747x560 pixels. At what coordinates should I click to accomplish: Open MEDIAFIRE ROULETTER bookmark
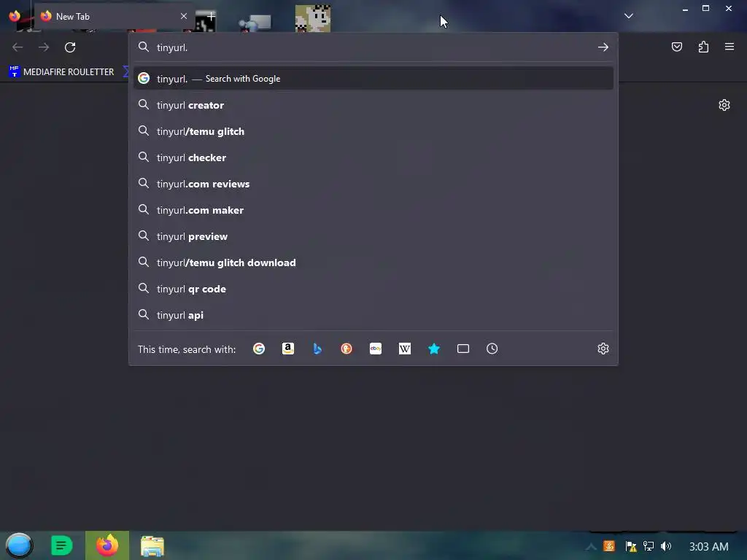click(61, 72)
